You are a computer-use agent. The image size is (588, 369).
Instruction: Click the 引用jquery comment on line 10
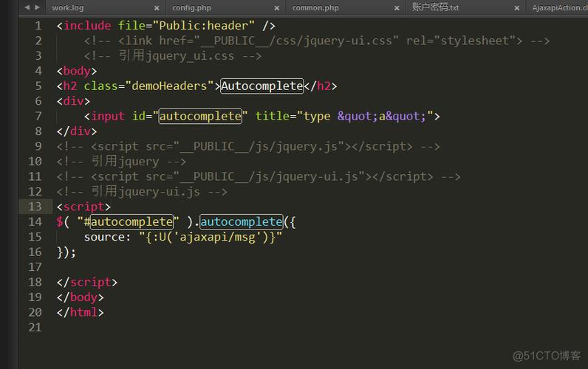pos(121,162)
